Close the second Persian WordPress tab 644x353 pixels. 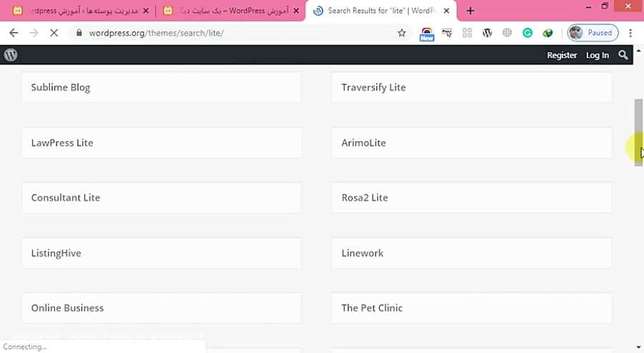click(296, 11)
